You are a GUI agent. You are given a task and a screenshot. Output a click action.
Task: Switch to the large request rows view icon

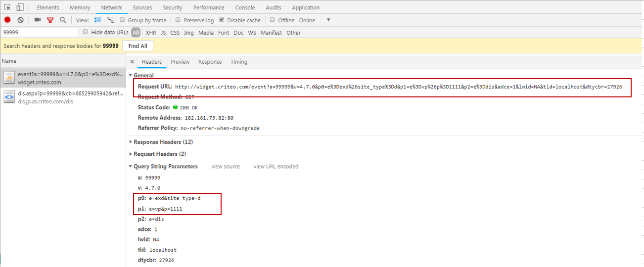[98, 20]
